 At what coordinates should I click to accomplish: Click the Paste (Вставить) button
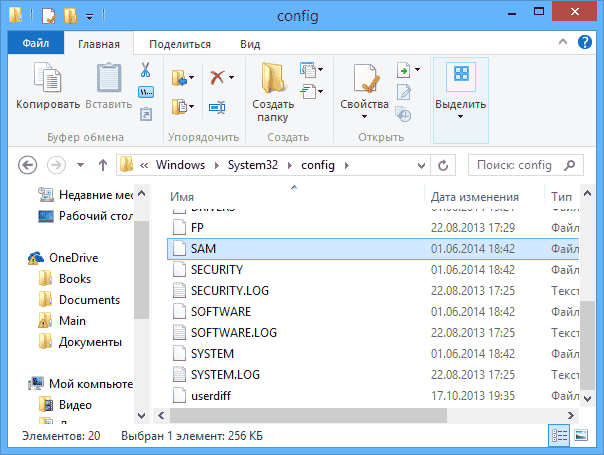pos(109,86)
